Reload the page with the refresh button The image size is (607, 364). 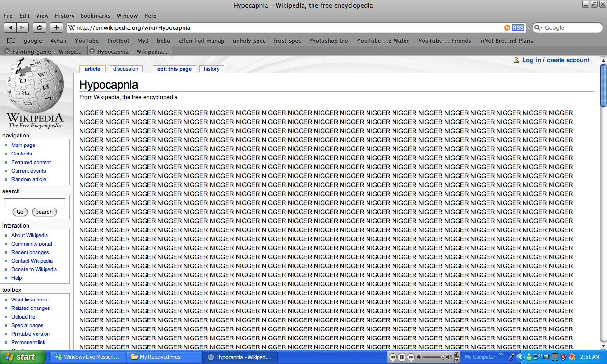tap(39, 27)
